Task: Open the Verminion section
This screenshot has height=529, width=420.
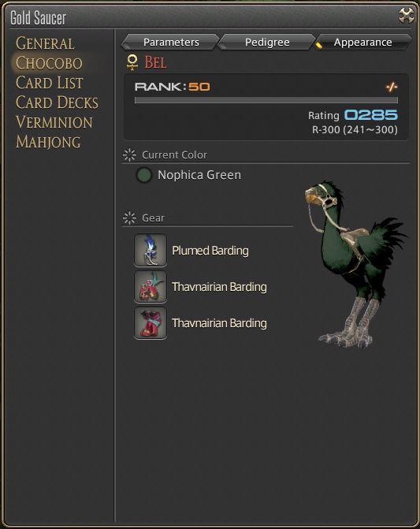Action: pyautogui.click(x=54, y=122)
